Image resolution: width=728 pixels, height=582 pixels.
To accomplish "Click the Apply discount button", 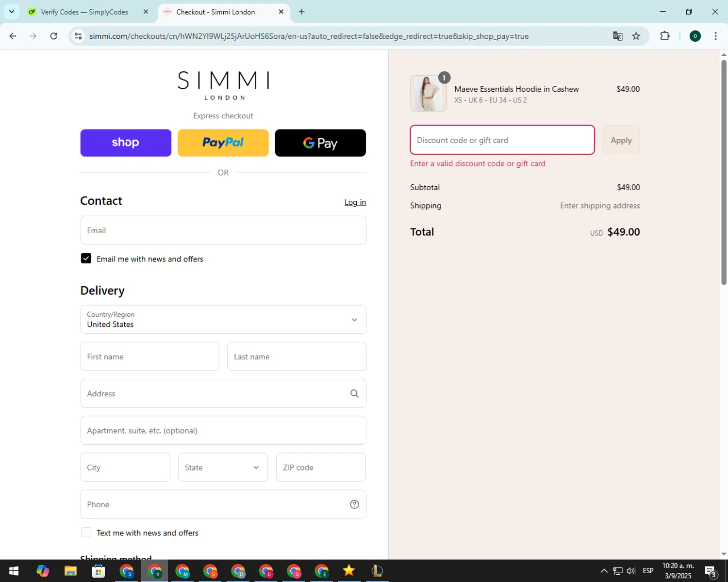I will coord(621,140).
